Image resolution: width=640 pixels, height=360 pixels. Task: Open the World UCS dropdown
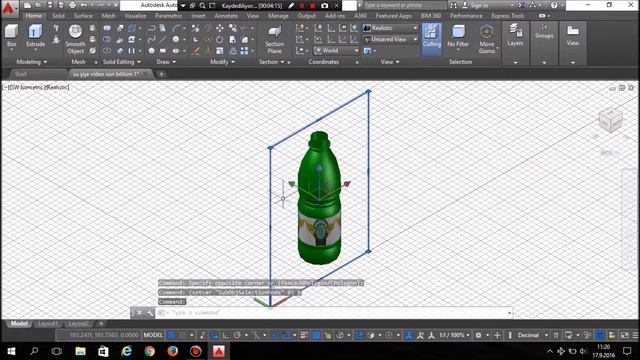click(x=336, y=51)
